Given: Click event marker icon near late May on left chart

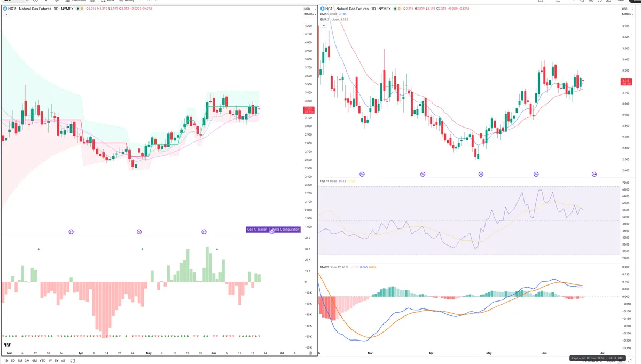Looking at the screenshot, I should pos(204,231).
